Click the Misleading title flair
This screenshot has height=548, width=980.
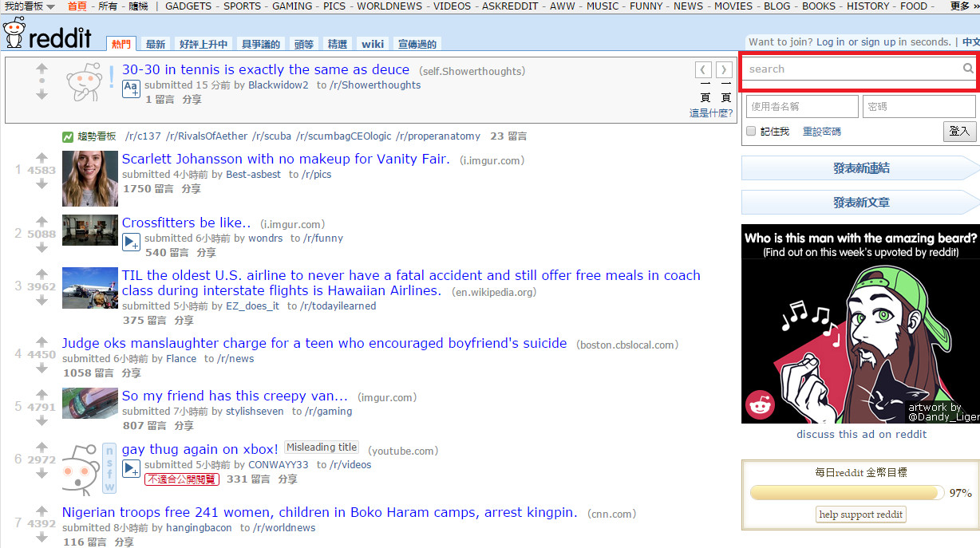click(x=322, y=447)
